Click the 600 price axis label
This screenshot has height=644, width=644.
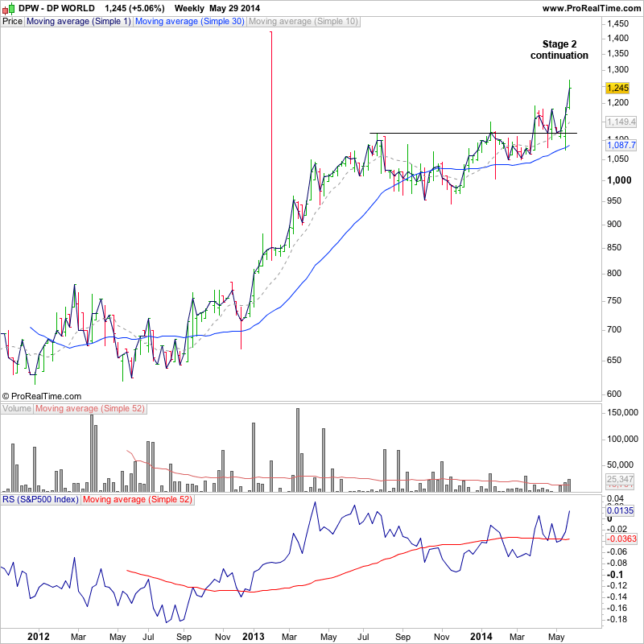tap(614, 394)
